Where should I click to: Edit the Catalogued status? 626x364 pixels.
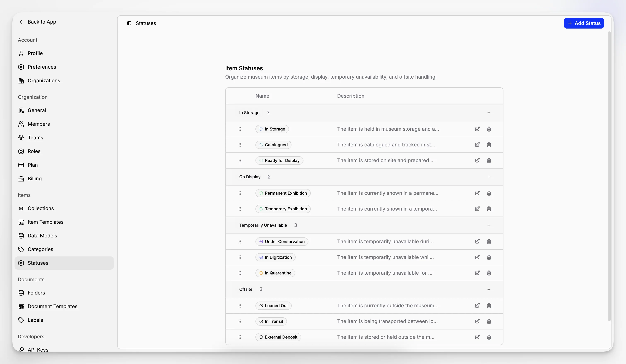point(477,145)
